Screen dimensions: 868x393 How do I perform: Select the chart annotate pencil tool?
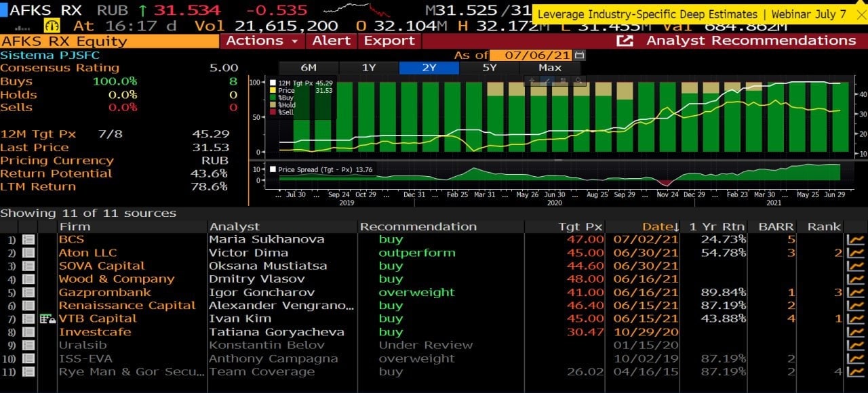[549, 81]
